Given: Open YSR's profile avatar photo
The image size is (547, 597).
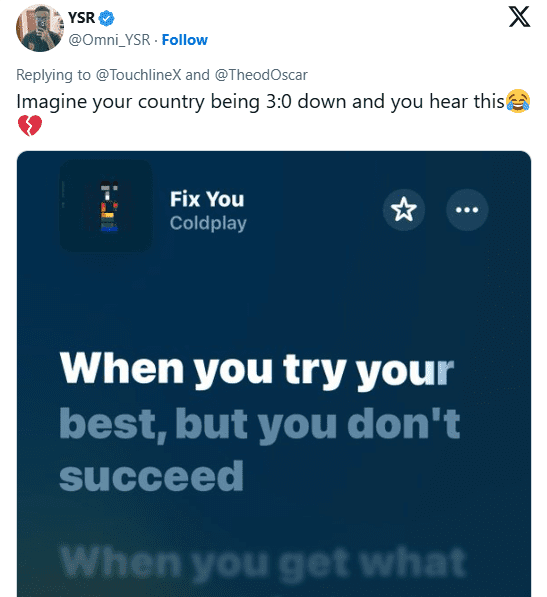Looking at the screenshot, I should coord(39,28).
